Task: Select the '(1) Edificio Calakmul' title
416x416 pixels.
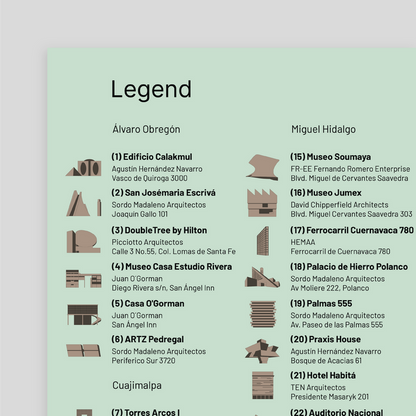Action: (x=152, y=157)
